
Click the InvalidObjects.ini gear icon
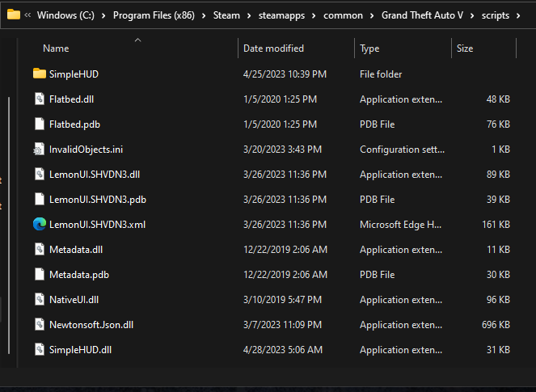pos(39,149)
